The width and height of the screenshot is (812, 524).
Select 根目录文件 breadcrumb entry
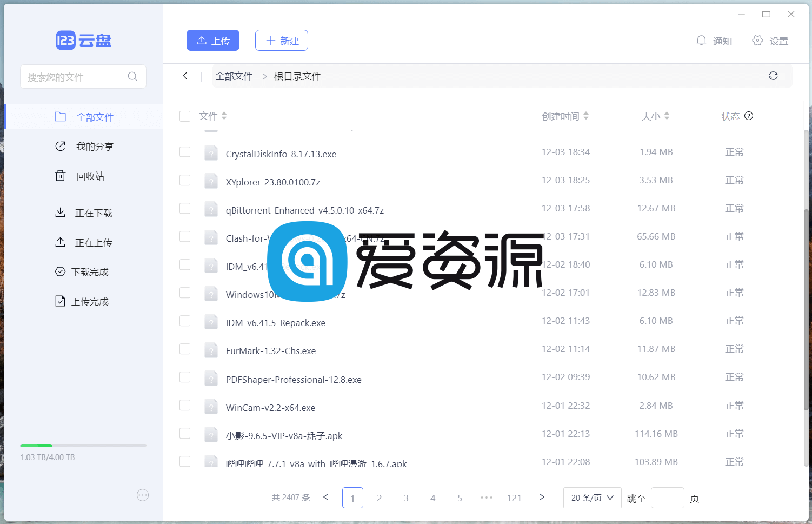(296, 76)
